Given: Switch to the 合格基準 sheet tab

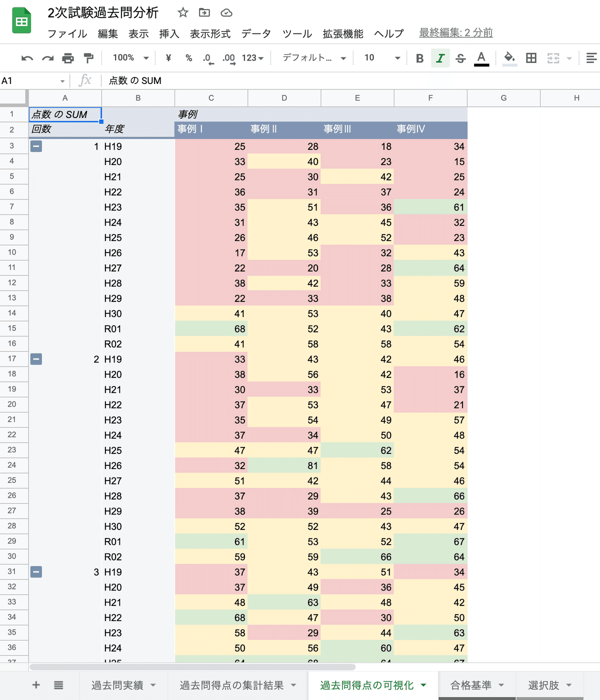Looking at the screenshot, I should tap(477, 685).
